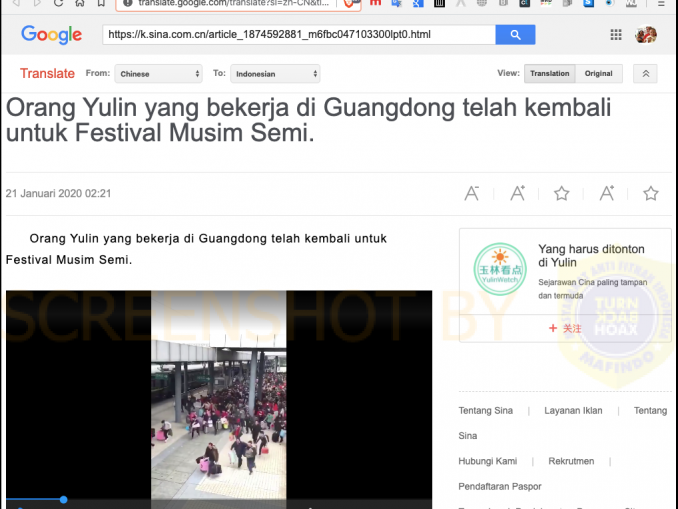
Task: Collapse the translate bar with double chevron
Action: pos(645,74)
